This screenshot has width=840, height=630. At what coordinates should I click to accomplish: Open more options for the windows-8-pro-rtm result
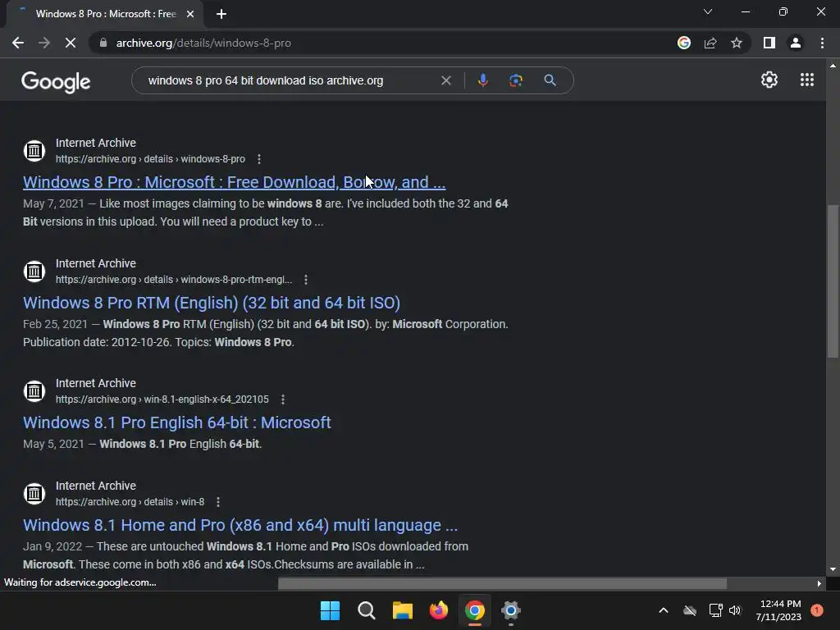306,280
